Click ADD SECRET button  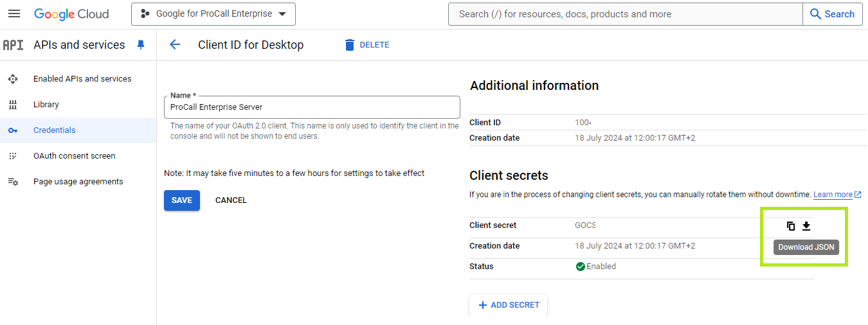pos(509,305)
